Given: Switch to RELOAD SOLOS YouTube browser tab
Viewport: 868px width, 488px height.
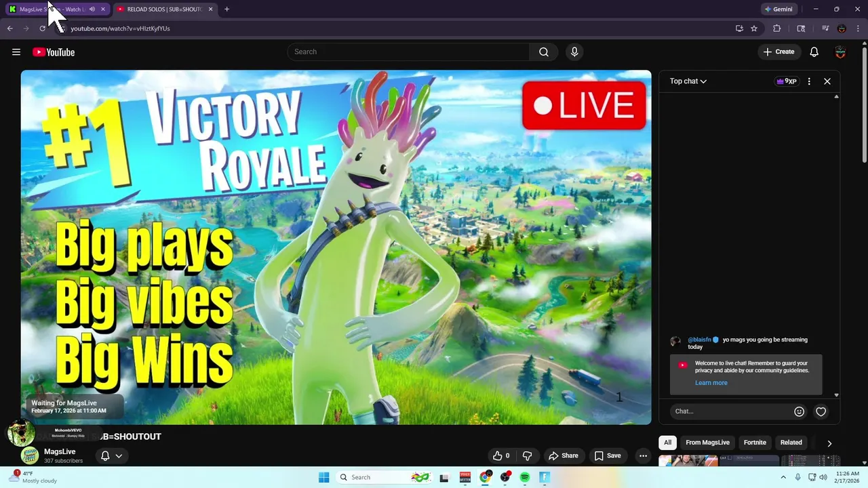Looking at the screenshot, I should [x=164, y=9].
